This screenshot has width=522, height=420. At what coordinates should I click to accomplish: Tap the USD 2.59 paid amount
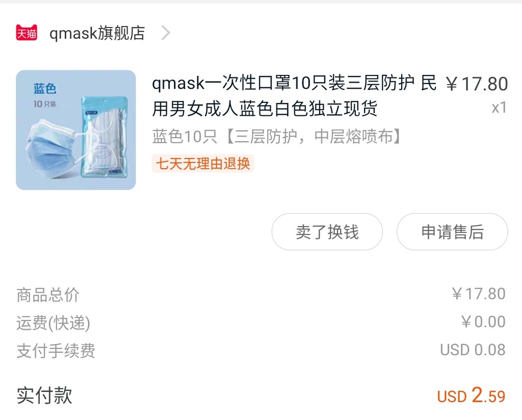[472, 396]
